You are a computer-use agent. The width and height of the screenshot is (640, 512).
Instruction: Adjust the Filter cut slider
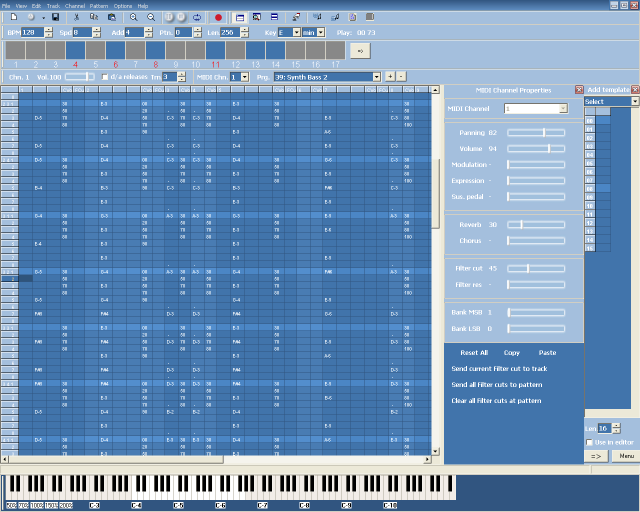tap(536, 269)
